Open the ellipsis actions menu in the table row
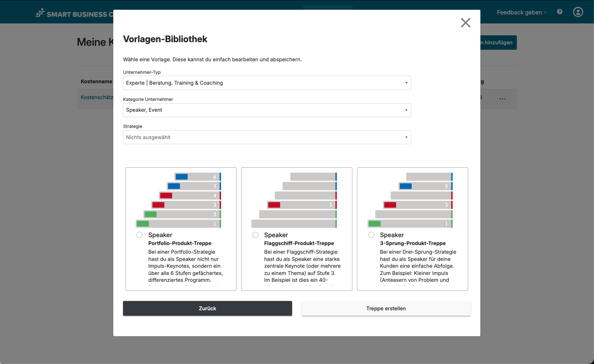This screenshot has height=364, width=594. click(x=503, y=98)
